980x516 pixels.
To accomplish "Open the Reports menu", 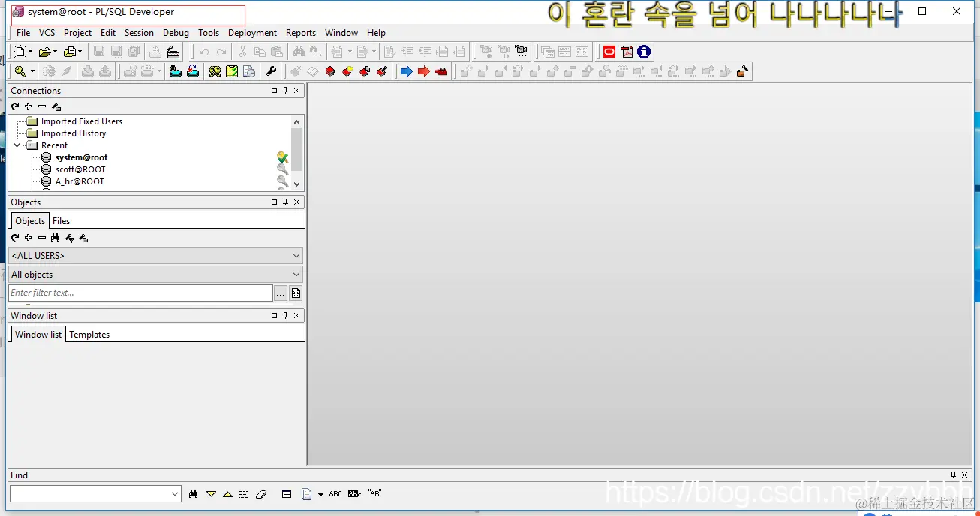I will [x=301, y=33].
